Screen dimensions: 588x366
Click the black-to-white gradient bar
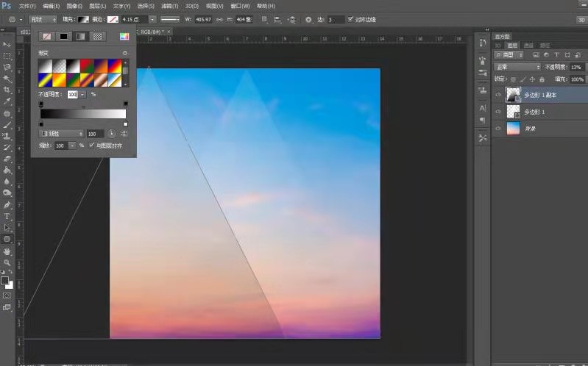(82, 114)
